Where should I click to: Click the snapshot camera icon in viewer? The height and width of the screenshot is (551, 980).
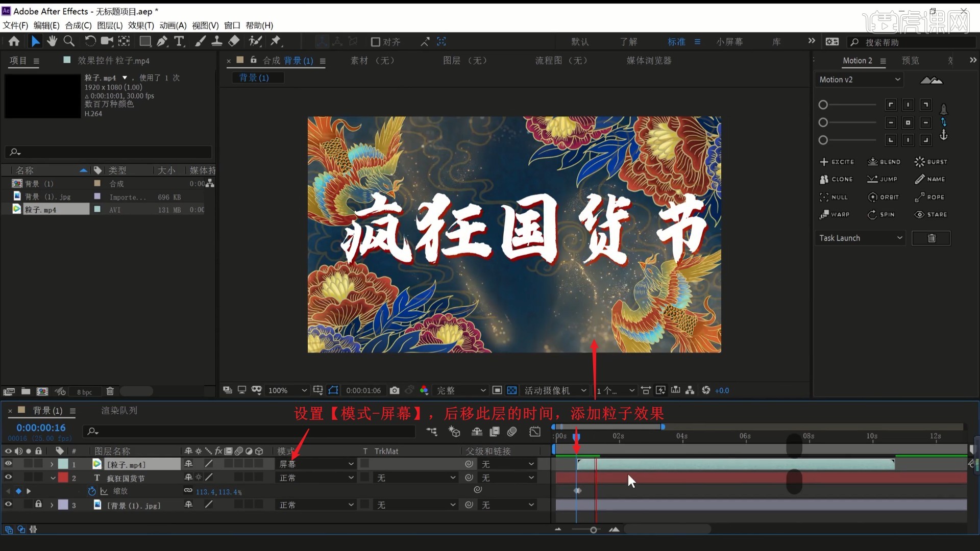click(395, 390)
